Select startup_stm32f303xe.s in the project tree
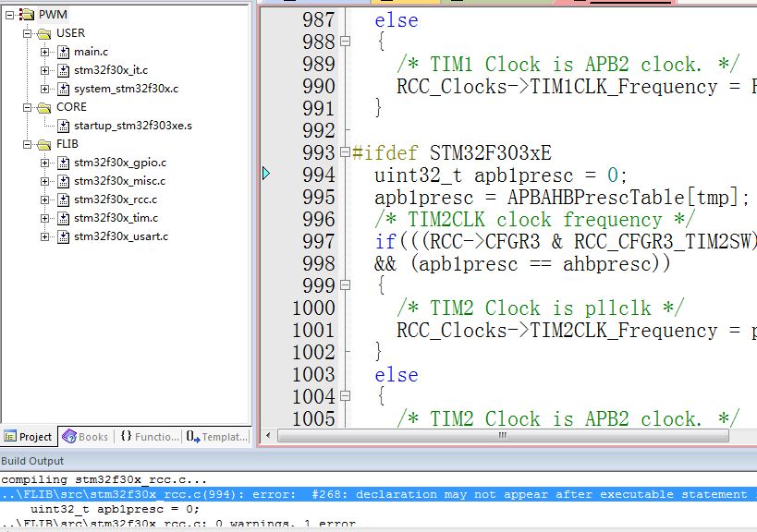The width and height of the screenshot is (757, 532). [133, 126]
